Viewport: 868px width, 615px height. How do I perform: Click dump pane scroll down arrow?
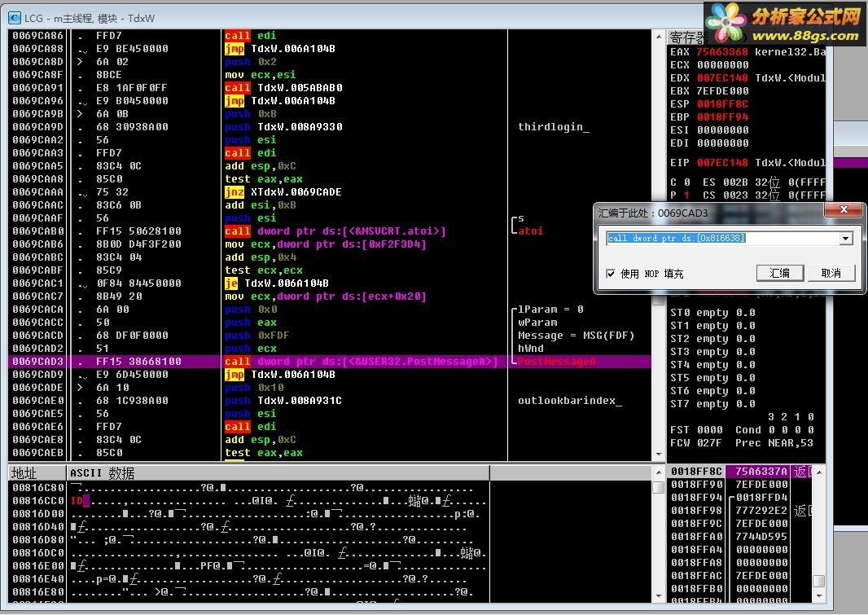click(x=658, y=596)
